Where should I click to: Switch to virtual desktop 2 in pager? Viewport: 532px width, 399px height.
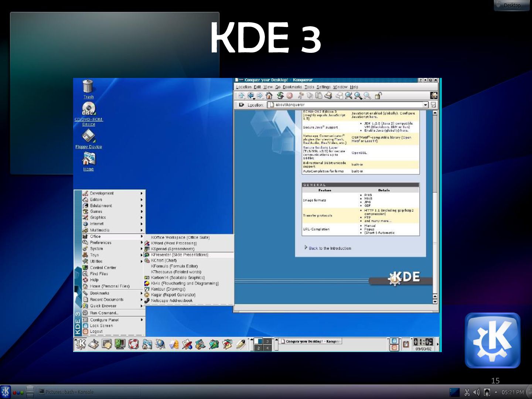point(259,348)
